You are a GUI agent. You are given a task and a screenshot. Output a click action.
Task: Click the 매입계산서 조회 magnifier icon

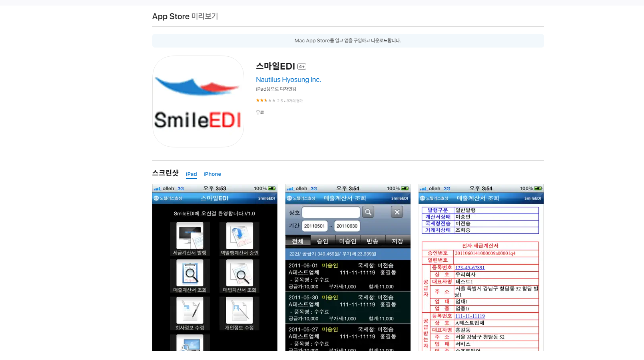point(239,276)
